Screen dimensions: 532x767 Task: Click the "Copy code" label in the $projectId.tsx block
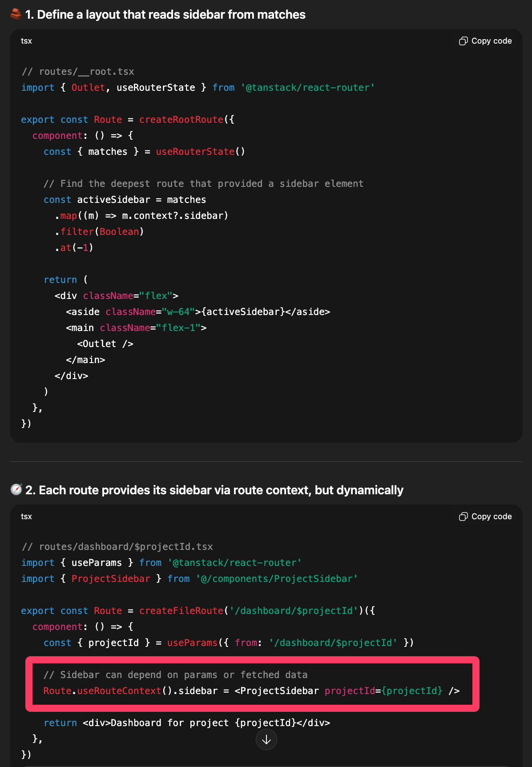(491, 517)
